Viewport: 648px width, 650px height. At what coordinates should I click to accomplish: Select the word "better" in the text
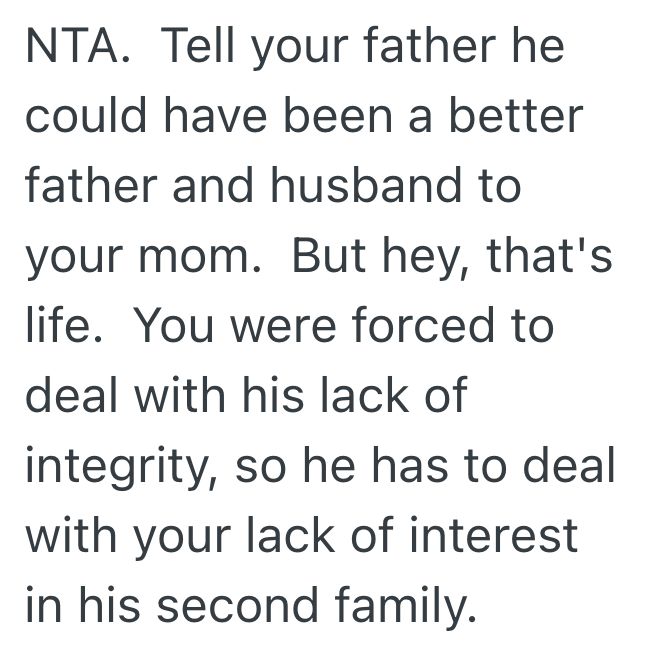click(x=515, y=117)
